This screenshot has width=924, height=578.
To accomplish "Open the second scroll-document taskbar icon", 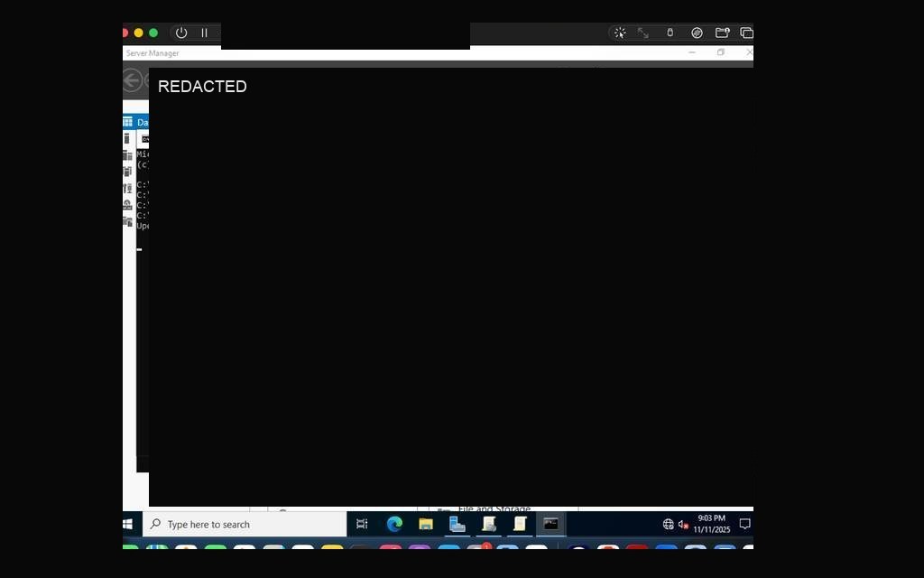I will tap(520, 524).
